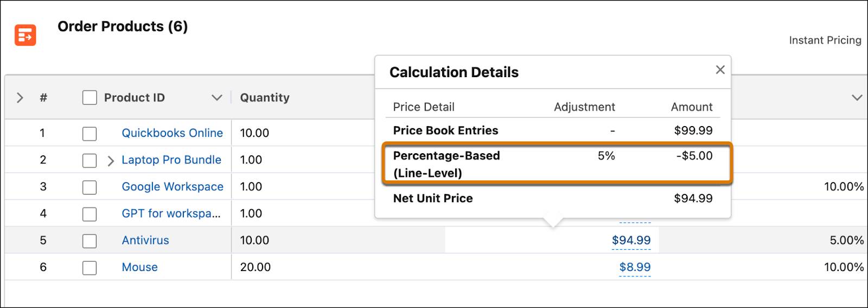This screenshot has width=868, height=308.
Task: Open the Product ID column dropdown
Action: point(216,98)
